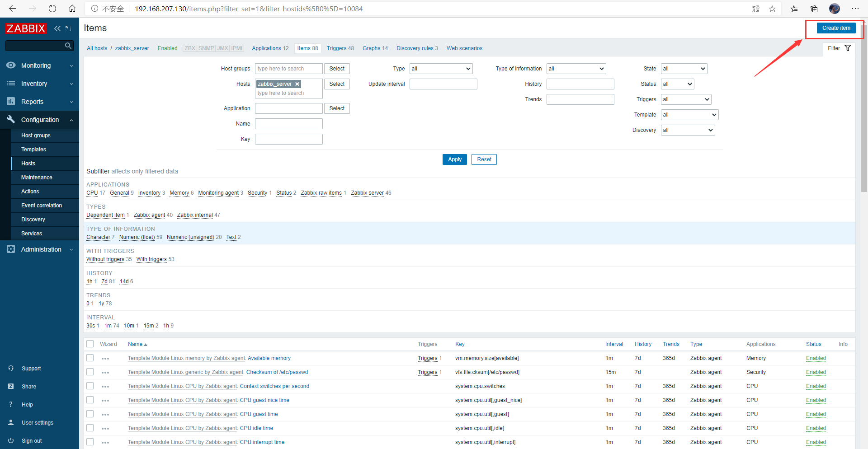Image resolution: width=868 pixels, height=449 pixels.
Task: Open Maintenance in the Configuration menu
Action: (x=37, y=178)
